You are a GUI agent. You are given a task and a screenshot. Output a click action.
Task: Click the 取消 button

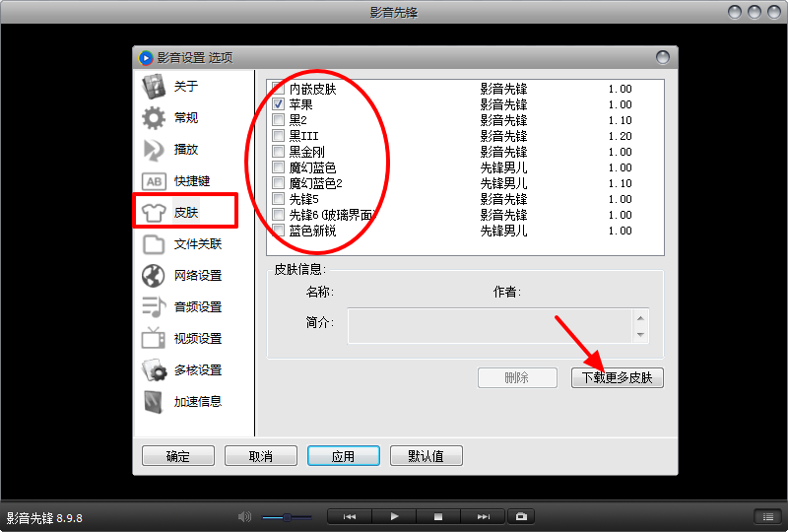pos(261,456)
